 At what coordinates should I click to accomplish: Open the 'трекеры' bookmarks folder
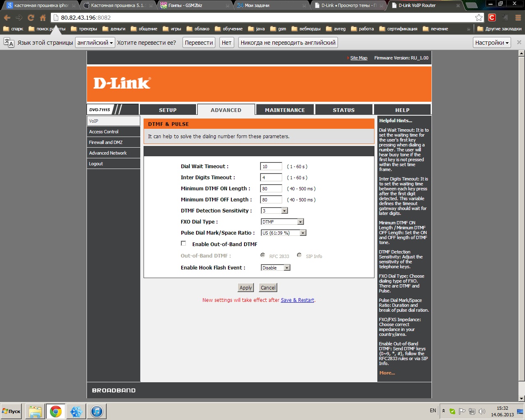tap(84, 29)
